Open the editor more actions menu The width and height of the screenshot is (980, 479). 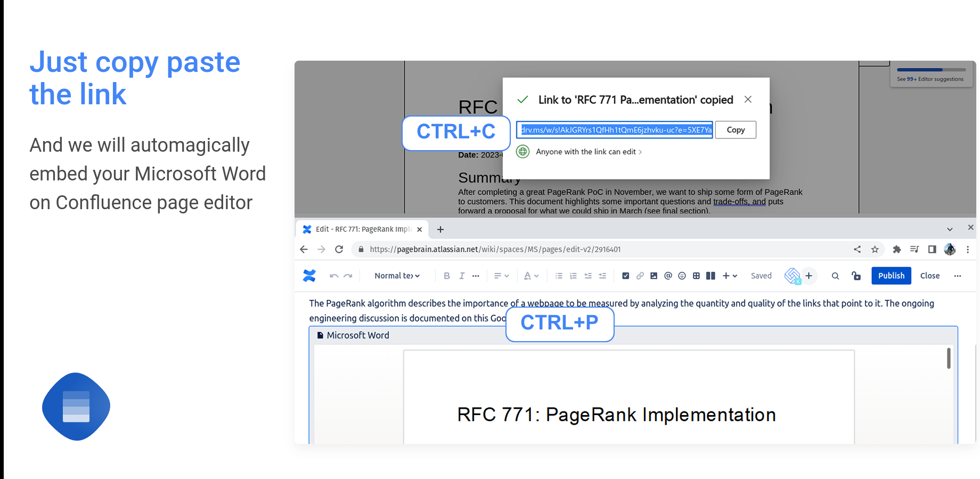coord(958,276)
